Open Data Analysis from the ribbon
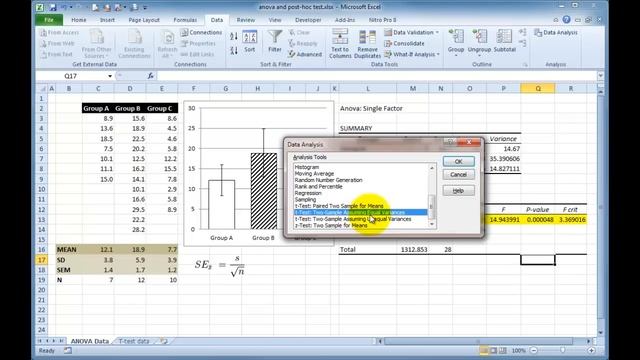This screenshot has height=360, width=640. click(x=556, y=32)
